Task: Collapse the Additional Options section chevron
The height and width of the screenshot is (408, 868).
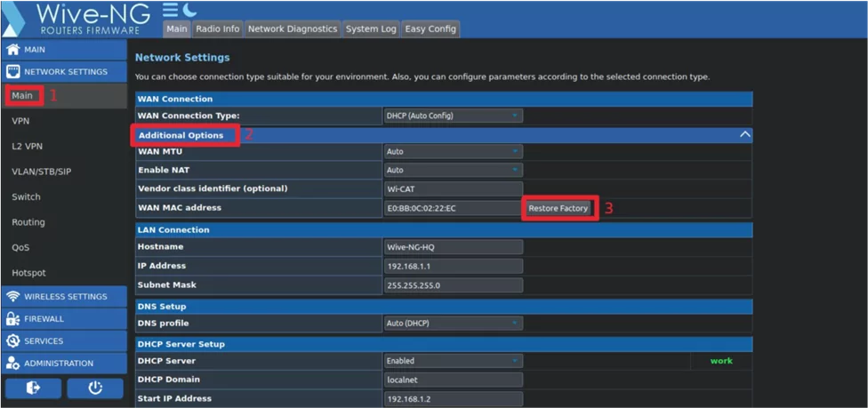Action: (x=744, y=135)
